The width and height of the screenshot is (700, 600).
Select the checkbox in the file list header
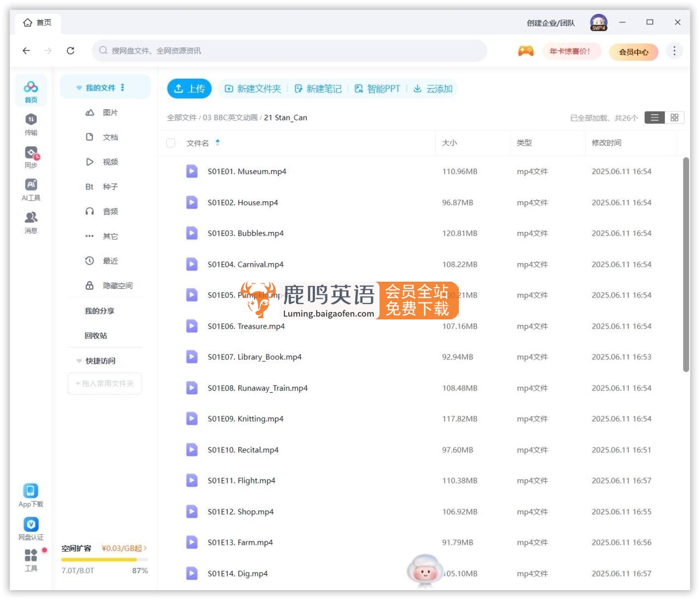point(171,143)
